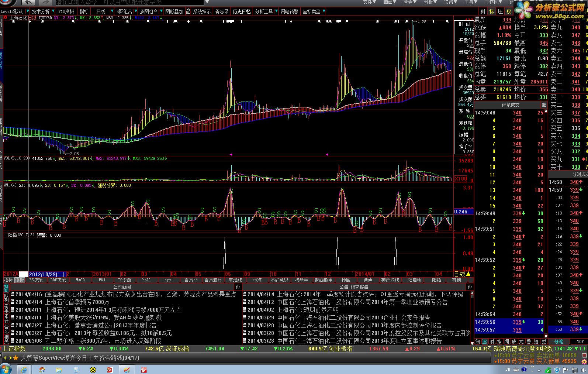Screen dimensions: 588x374
Task: Toggle the 标 mark button
Action: (491, 11)
